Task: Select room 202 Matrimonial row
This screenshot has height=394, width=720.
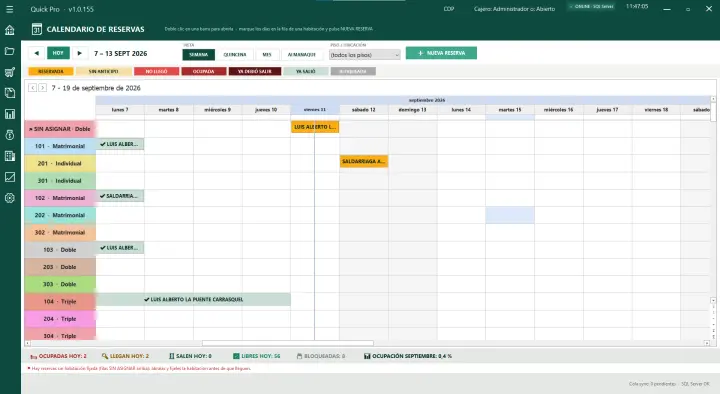Action: tap(60, 215)
